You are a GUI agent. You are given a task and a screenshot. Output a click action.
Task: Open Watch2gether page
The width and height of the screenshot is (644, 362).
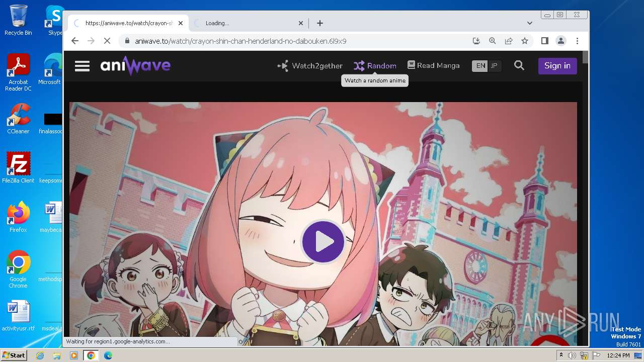pos(310,66)
